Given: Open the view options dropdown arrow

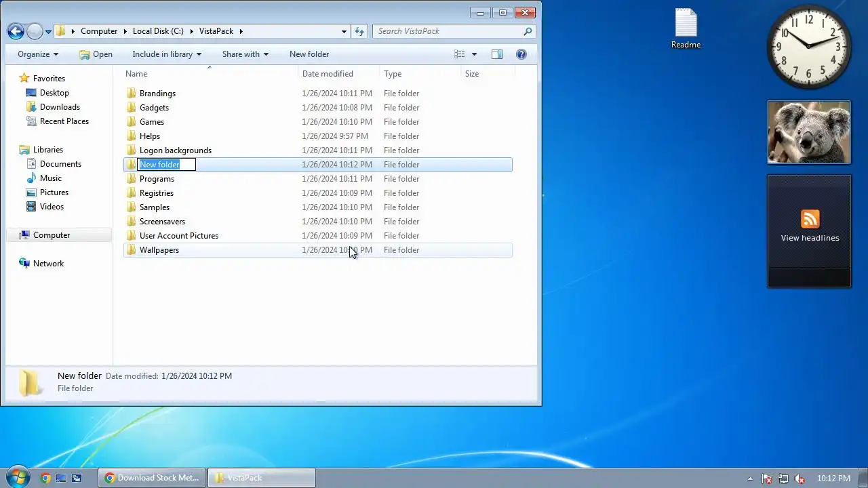Looking at the screenshot, I should pos(474,54).
